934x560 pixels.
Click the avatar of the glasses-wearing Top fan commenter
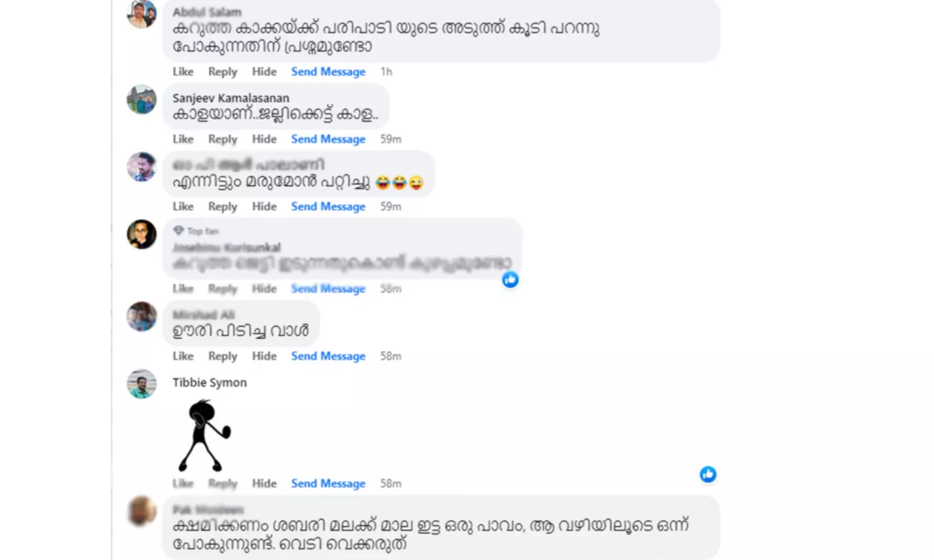pos(142,235)
